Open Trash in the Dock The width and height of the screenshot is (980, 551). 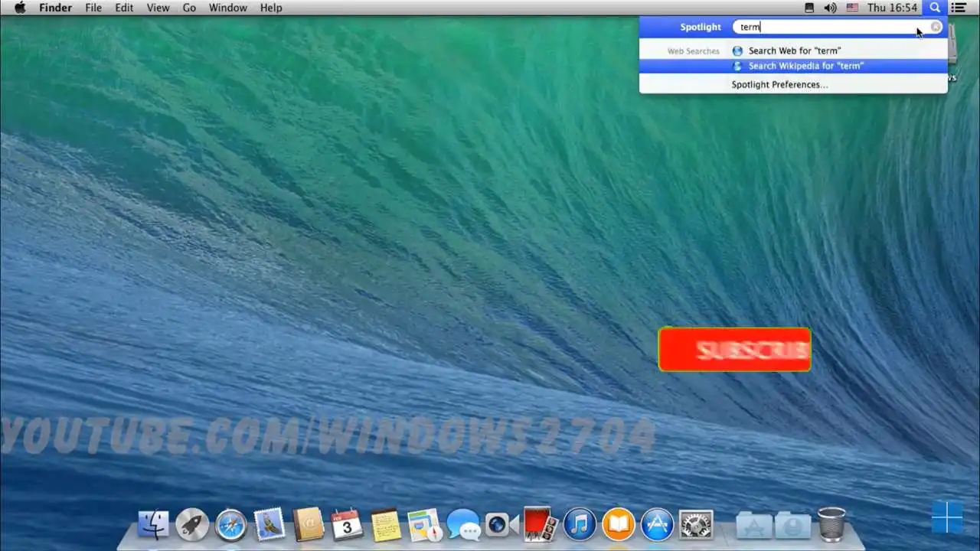click(x=831, y=525)
